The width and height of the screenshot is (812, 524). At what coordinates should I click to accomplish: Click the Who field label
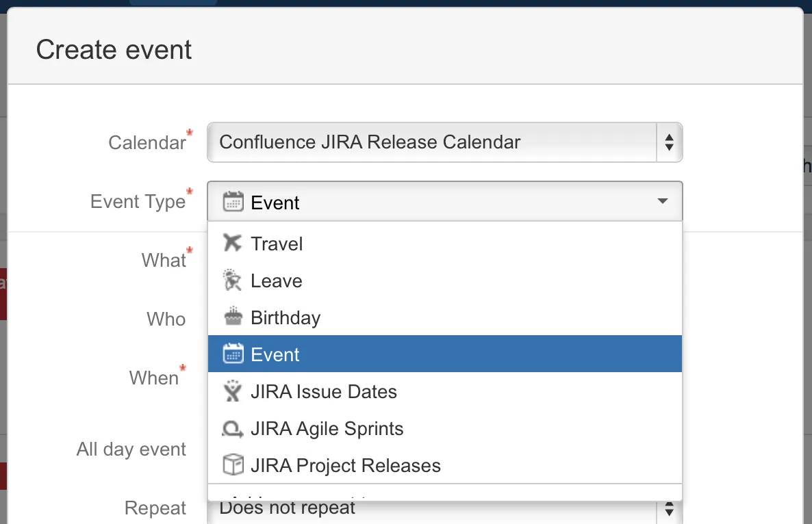[x=166, y=319]
